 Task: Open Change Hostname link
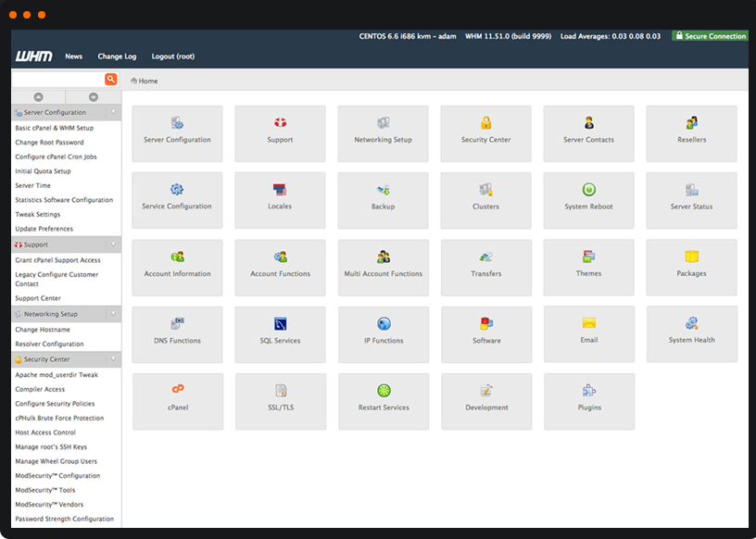(43, 330)
